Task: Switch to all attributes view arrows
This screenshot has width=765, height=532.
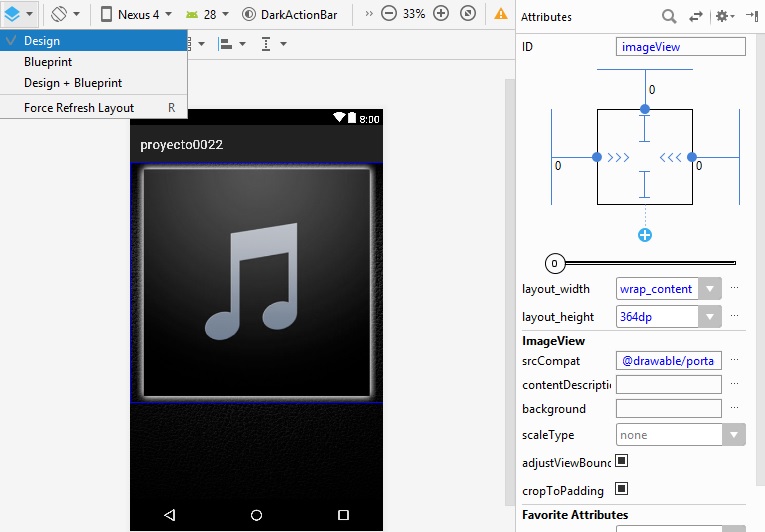Action: click(x=696, y=17)
